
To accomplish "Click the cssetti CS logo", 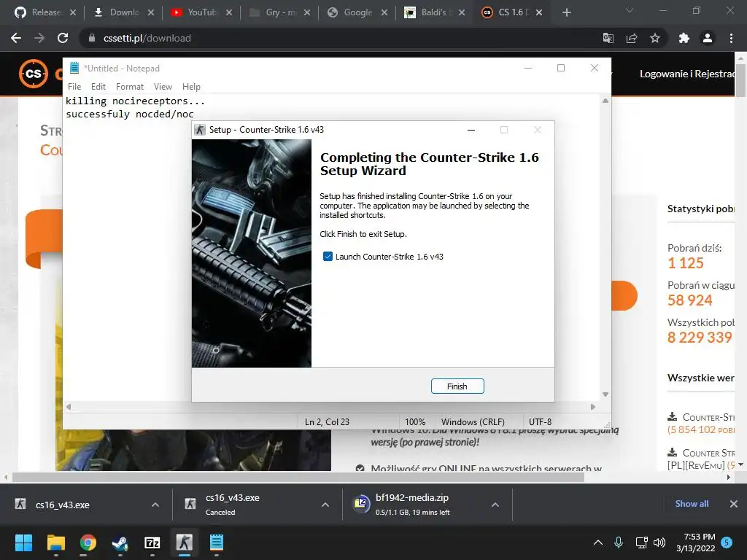I will click(x=34, y=74).
